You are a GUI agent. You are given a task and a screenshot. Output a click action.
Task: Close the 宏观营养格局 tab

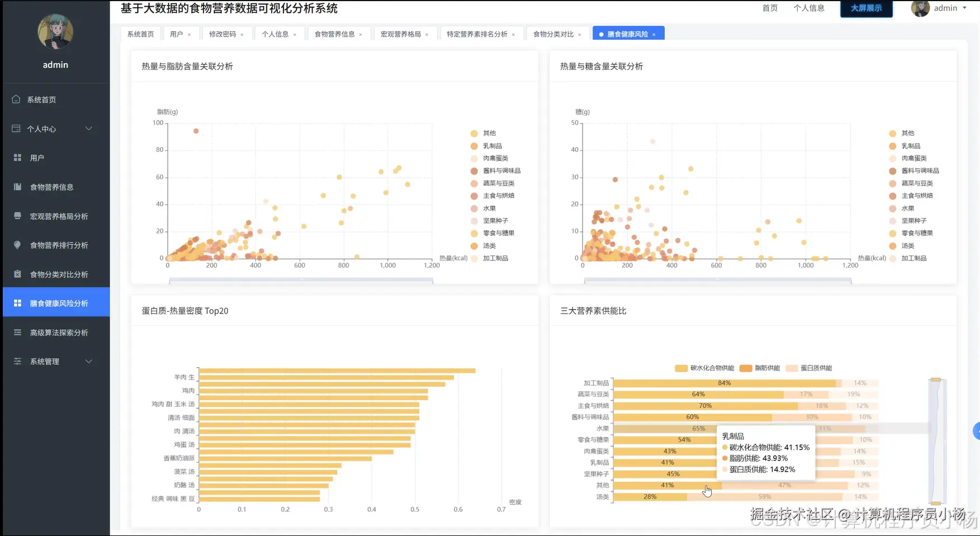click(x=427, y=35)
